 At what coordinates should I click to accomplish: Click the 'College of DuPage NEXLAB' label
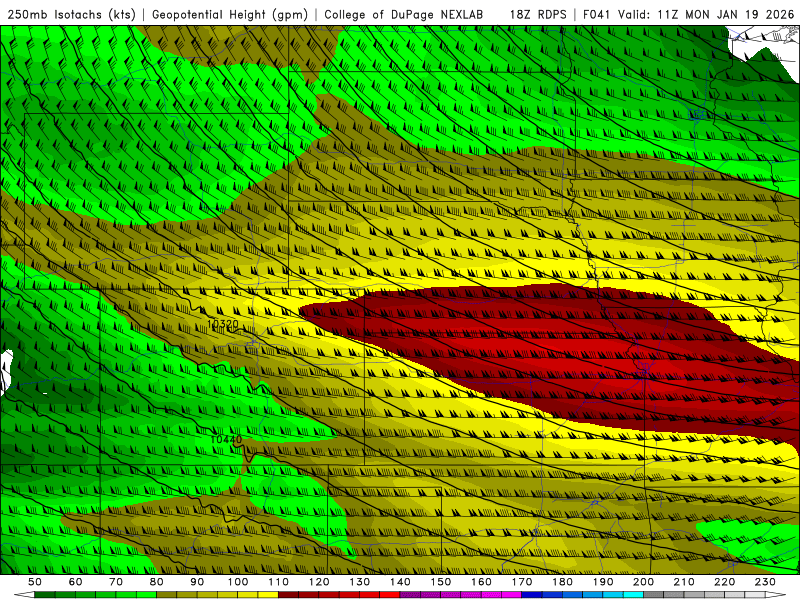[x=404, y=14]
